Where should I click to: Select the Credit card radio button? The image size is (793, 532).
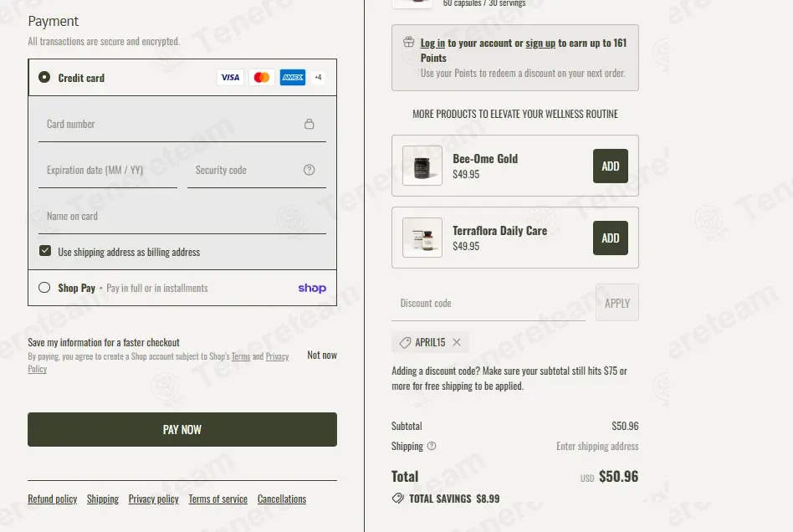pos(44,77)
